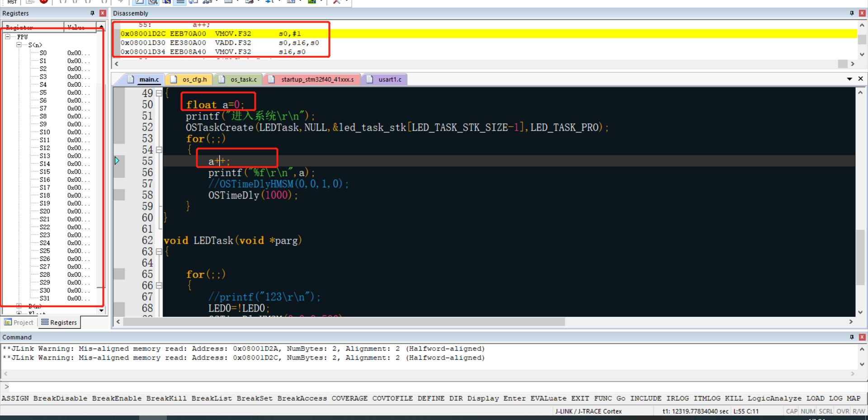Collapse the S<n> register tree node

point(19,45)
